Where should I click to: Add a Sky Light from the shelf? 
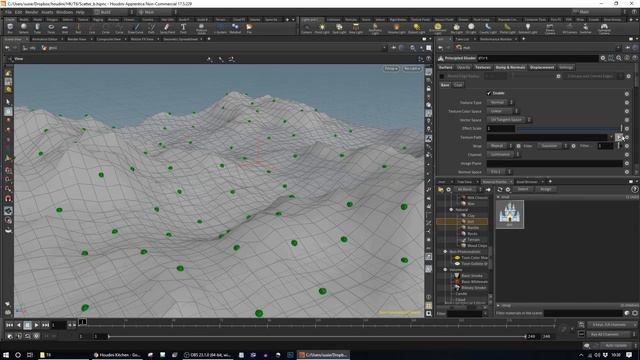(457, 28)
